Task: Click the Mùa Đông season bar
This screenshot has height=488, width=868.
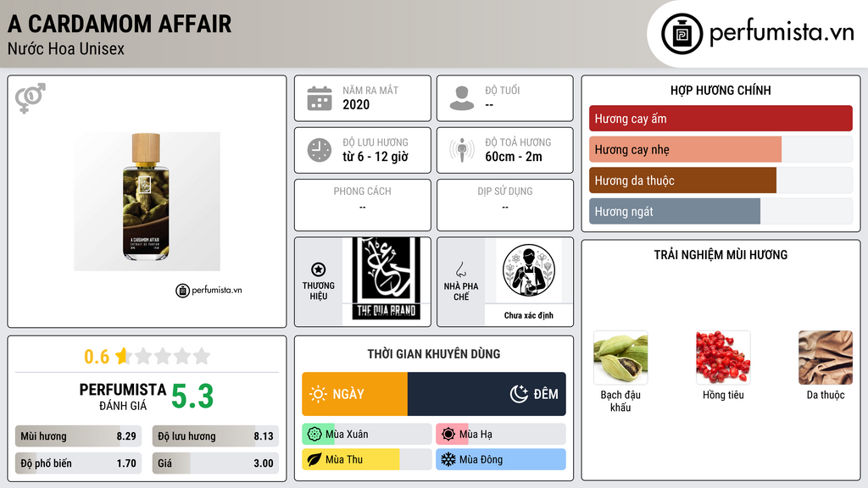Action: click(501, 460)
